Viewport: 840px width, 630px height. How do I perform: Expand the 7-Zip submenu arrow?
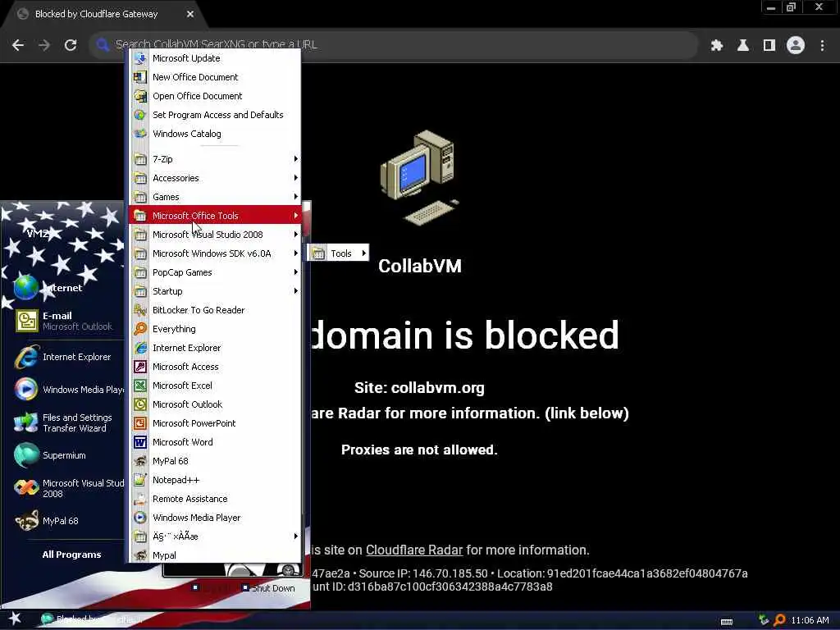point(295,159)
